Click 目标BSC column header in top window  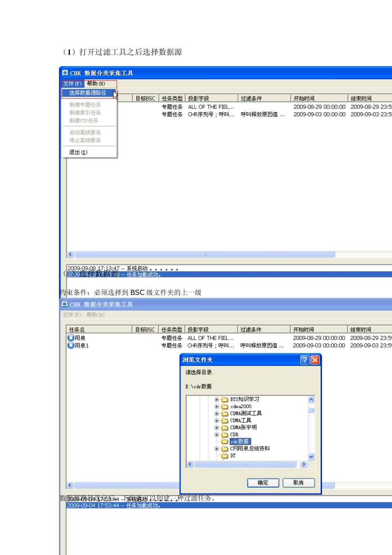(x=146, y=98)
